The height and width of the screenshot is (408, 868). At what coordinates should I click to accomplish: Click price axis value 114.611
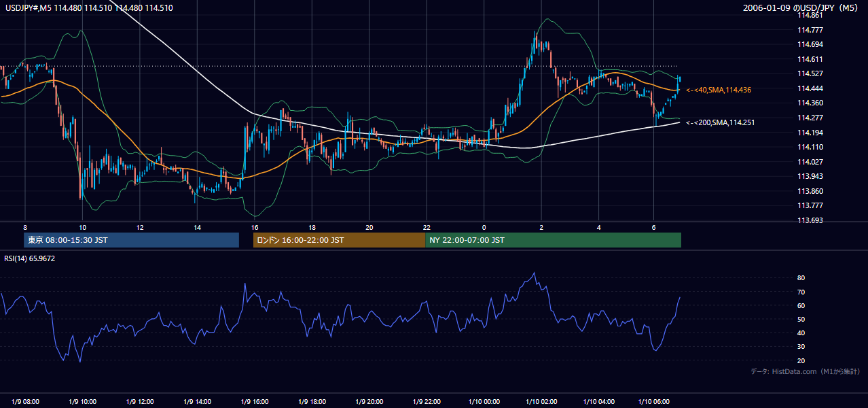pos(810,59)
